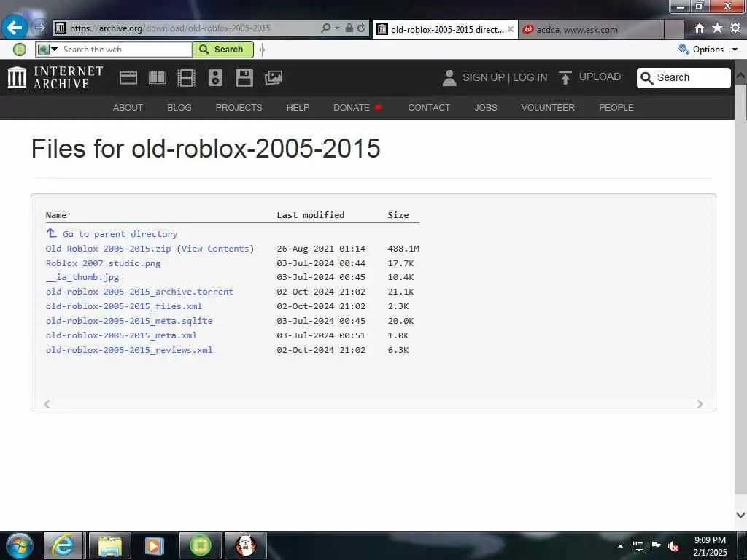Open the Video film strip icon

click(x=186, y=77)
